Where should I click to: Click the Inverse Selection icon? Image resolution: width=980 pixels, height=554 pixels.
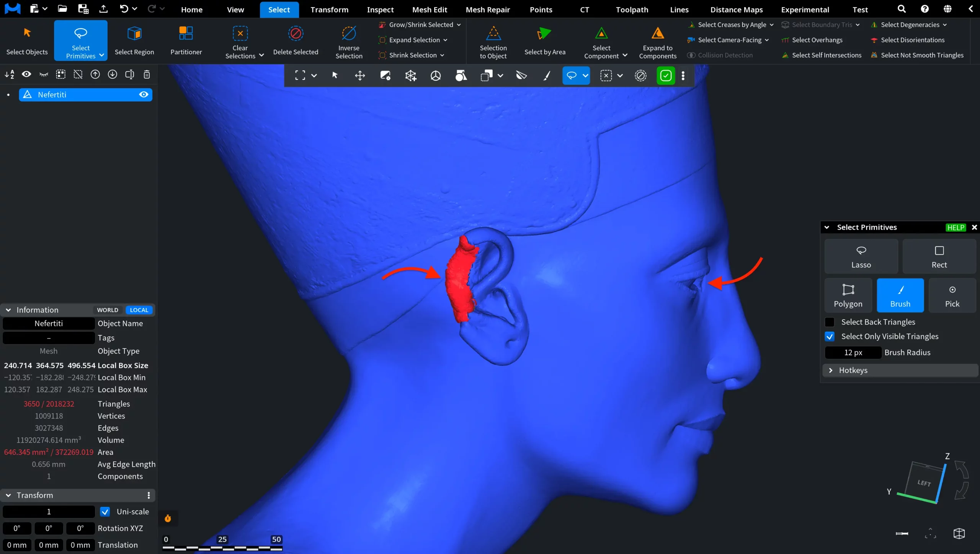(349, 33)
